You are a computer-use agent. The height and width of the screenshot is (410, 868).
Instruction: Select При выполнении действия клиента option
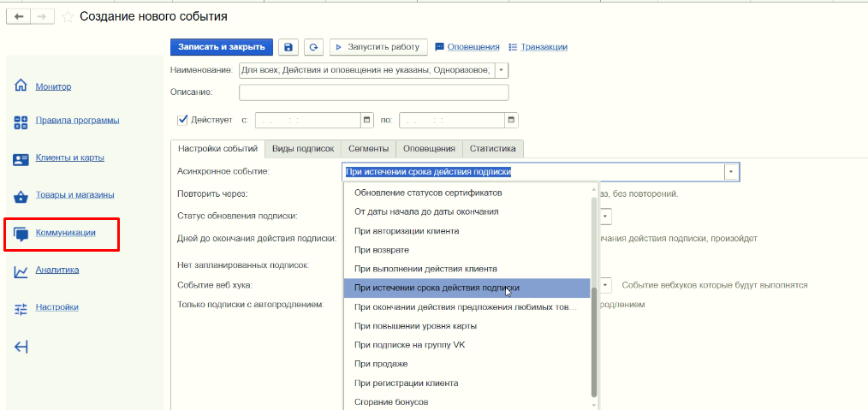[x=467, y=269]
